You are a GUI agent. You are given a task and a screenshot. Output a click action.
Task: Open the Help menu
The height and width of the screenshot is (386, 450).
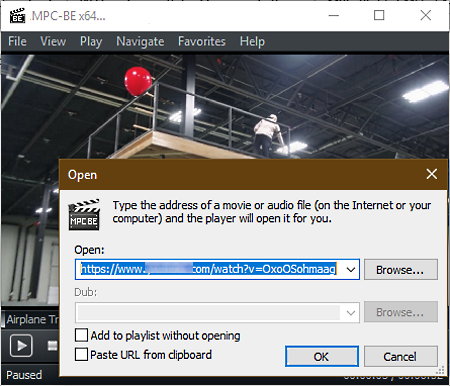[x=252, y=41]
